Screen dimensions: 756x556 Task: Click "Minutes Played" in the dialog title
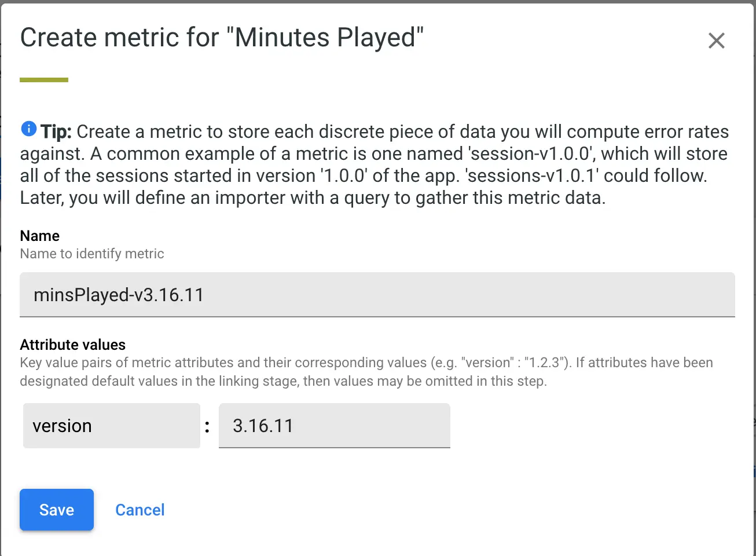pos(325,38)
